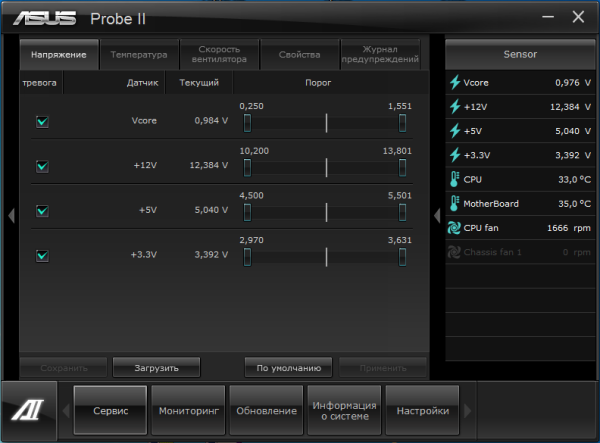Image resolution: width=600 pixels, height=443 pixels.
Task: Click the 2,970 lower threshold value
Action: point(251,240)
